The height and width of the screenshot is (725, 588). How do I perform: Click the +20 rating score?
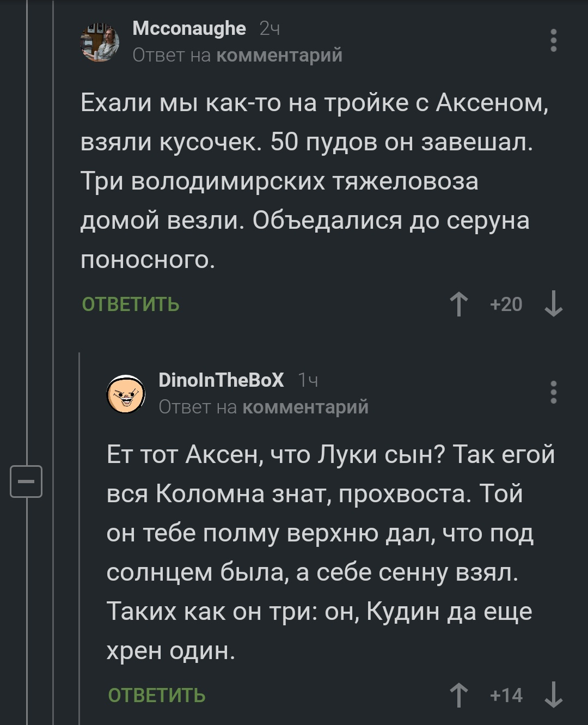506,304
